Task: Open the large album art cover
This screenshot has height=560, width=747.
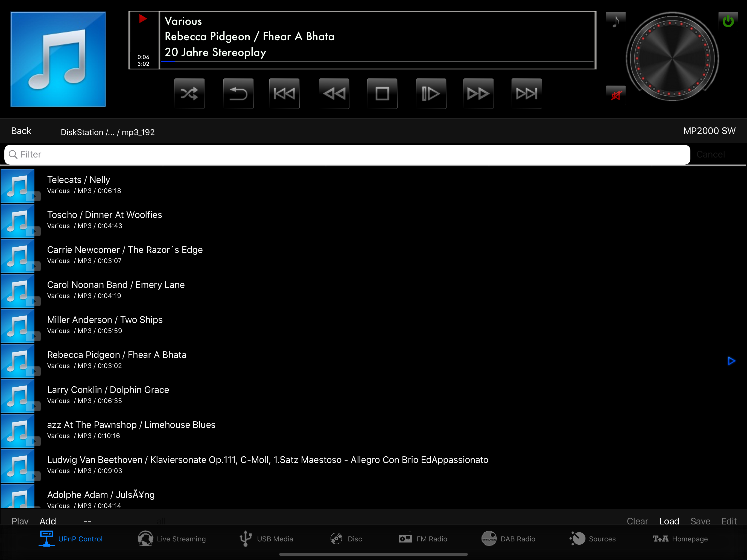Action: point(58,59)
